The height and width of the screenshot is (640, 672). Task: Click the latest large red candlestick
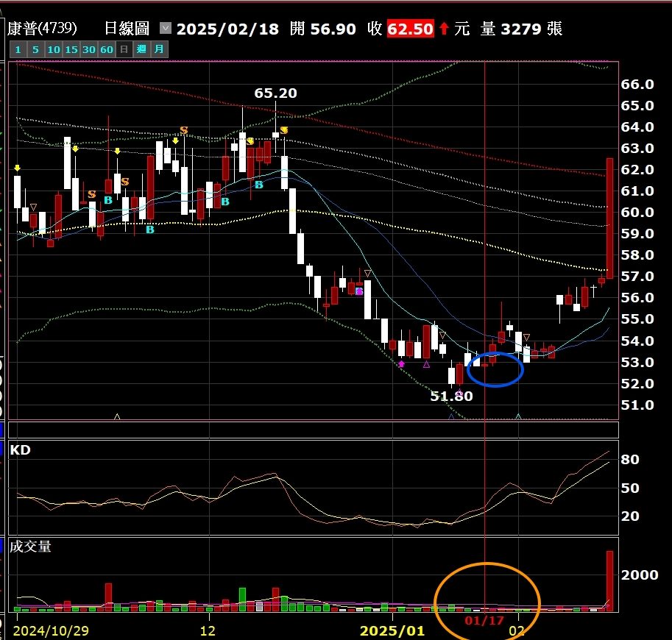pos(609,218)
